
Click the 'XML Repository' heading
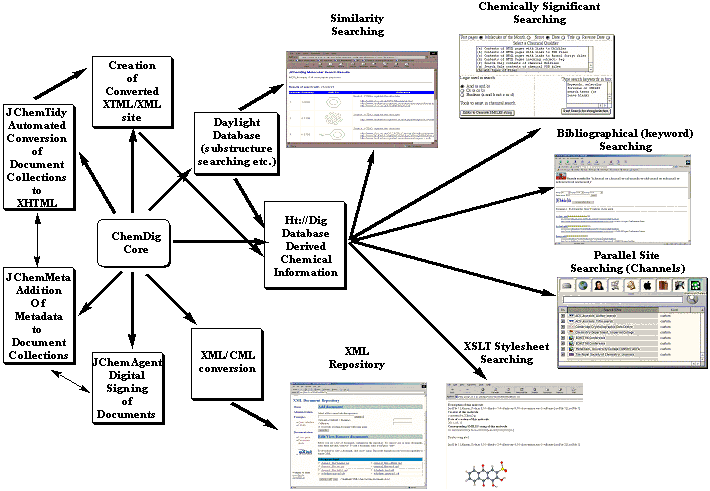(x=356, y=358)
